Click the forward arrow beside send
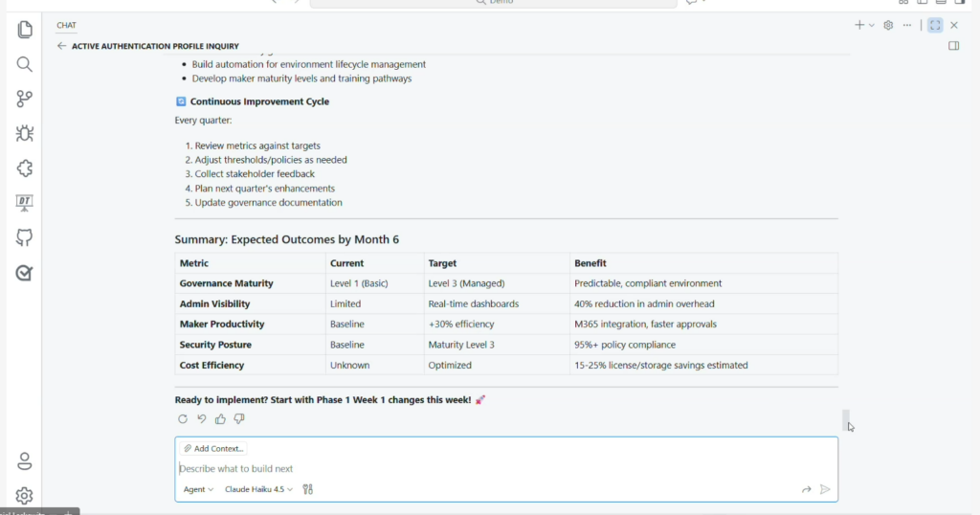Viewport: 980px width, 515px height. pos(806,489)
